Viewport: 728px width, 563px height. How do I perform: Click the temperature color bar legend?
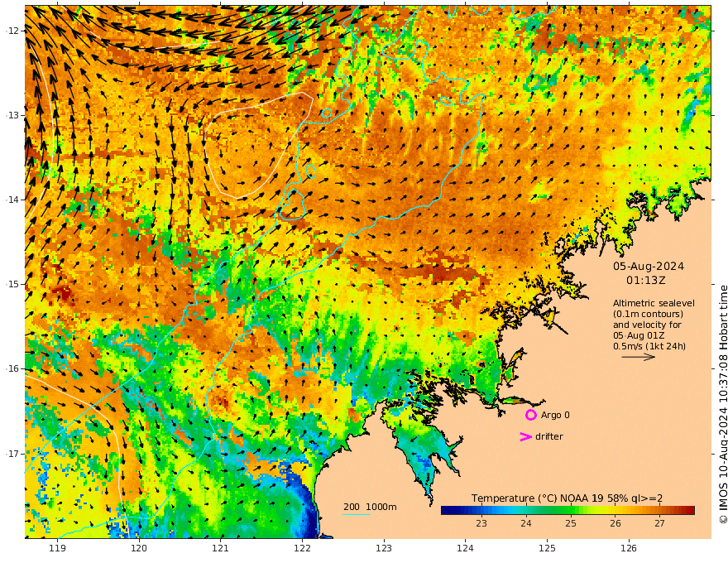coord(568,510)
